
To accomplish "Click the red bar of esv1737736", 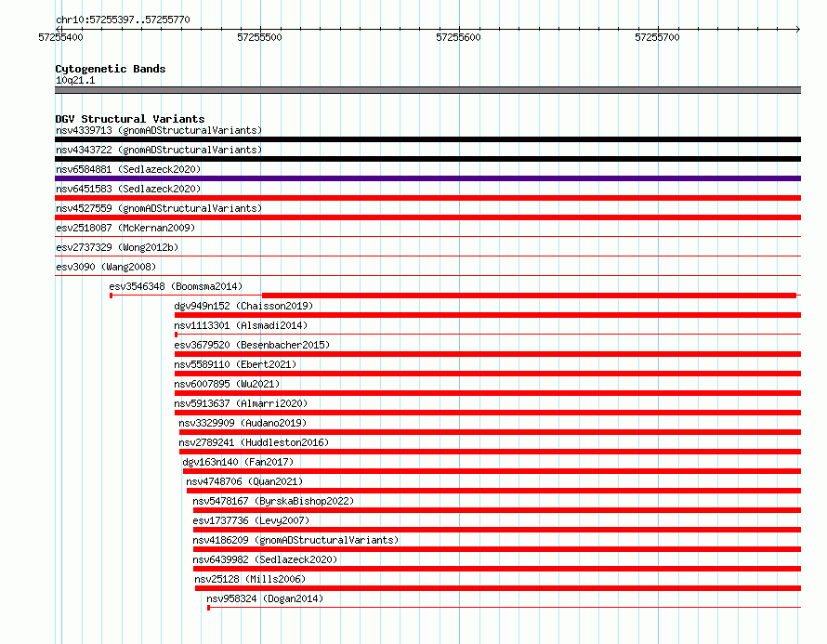I will 497,530.
